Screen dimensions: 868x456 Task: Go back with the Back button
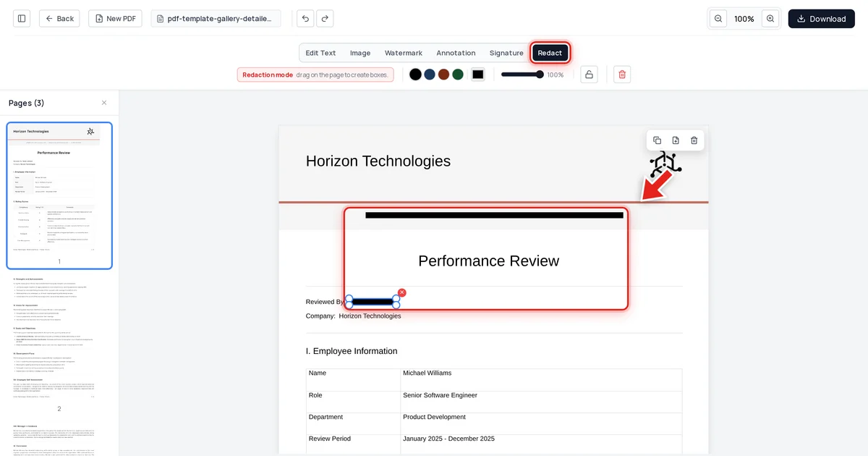[59, 19]
